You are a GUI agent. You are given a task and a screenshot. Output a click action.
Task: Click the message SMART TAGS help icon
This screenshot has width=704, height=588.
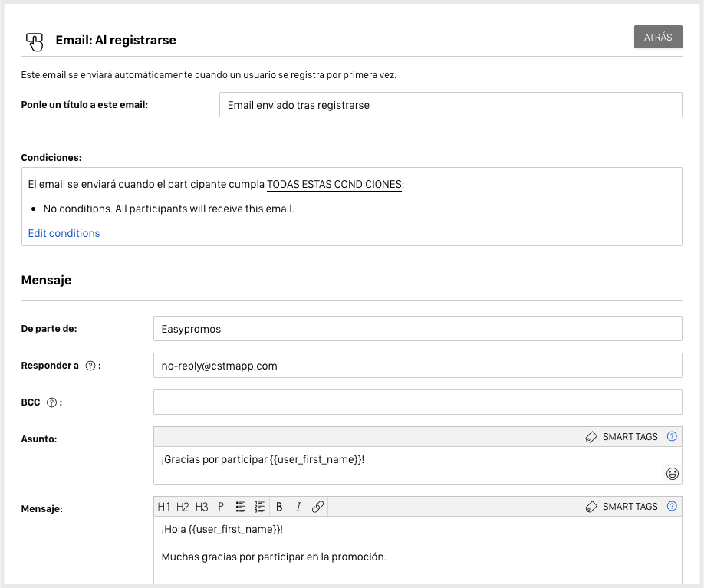tap(672, 507)
